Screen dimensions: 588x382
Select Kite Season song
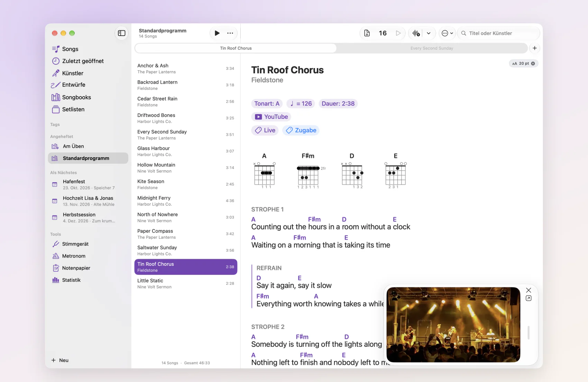186,184
